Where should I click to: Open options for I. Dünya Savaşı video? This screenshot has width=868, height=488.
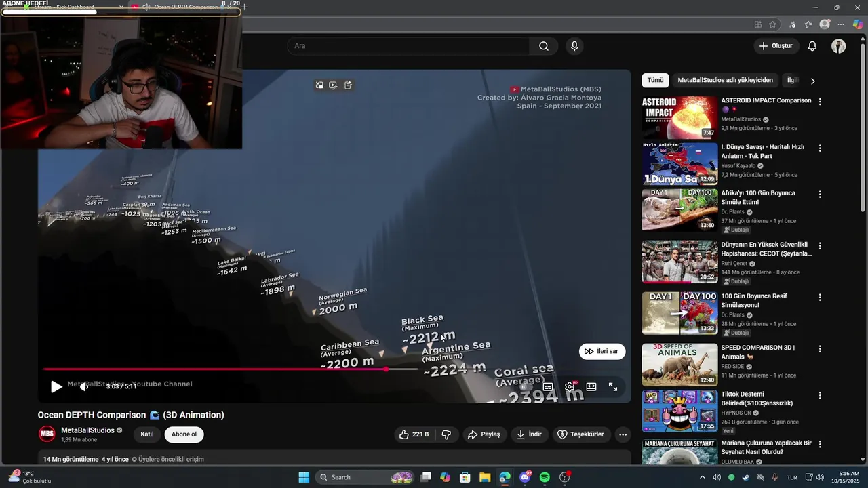coord(820,148)
